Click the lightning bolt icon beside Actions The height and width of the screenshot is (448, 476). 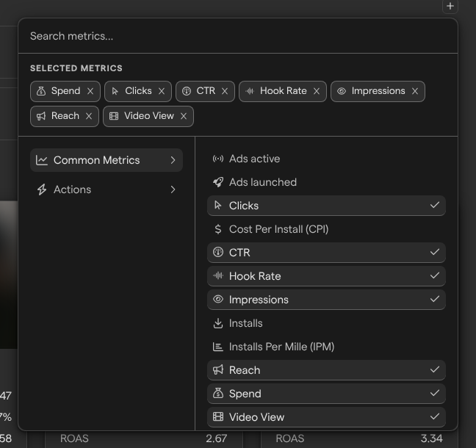[42, 189]
